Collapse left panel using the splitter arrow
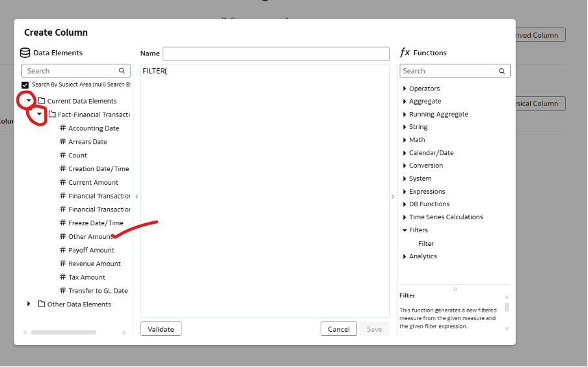Image resolution: width=588 pixels, height=367 pixels. click(x=137, y=197)
